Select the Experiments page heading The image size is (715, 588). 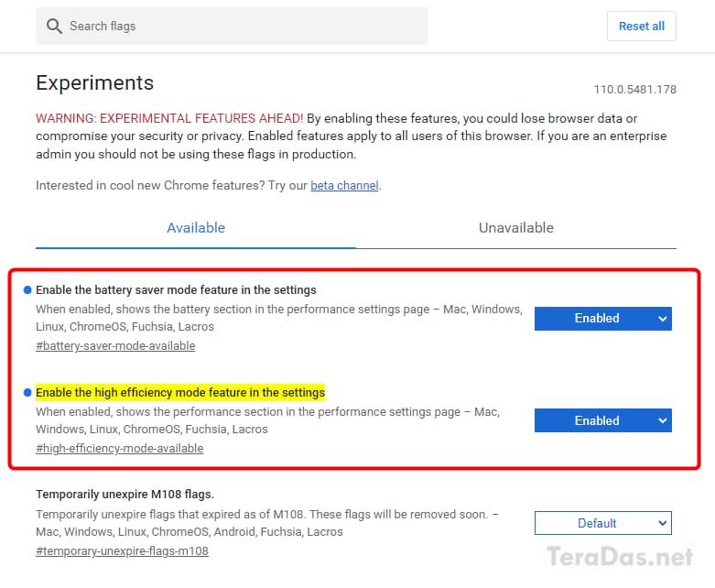click(95, 83)
